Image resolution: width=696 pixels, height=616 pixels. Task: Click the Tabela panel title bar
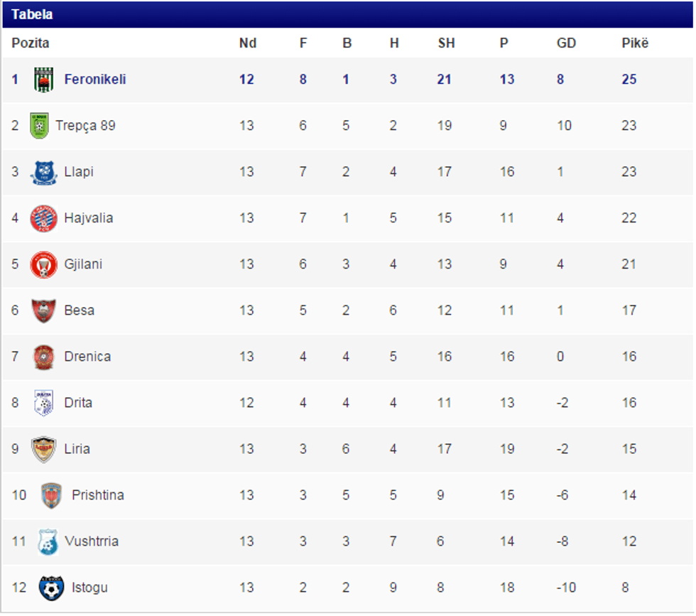pos(347,14)
